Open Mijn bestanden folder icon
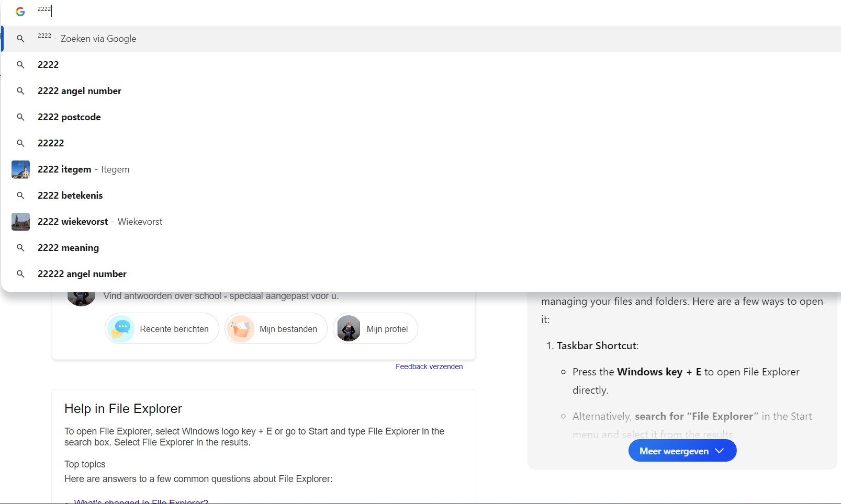This screenshot has height=504, width=841. (241, 329)
